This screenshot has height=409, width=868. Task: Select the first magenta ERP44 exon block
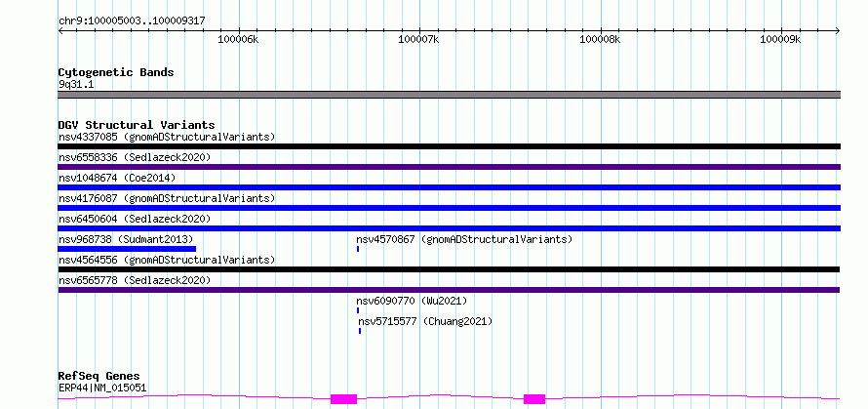[x=343, y=399]
